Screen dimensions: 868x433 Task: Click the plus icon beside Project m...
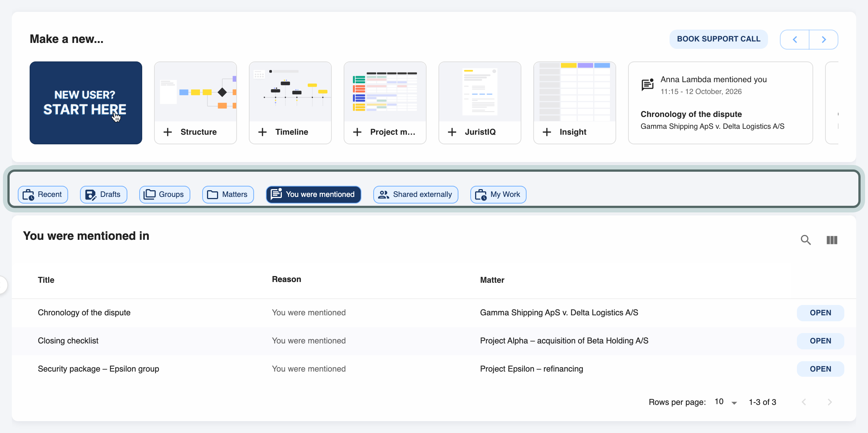point(357,132)
